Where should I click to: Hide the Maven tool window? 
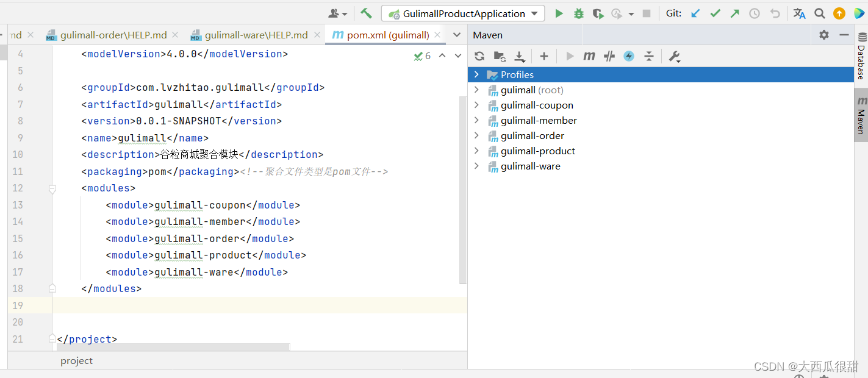[844, 35]
